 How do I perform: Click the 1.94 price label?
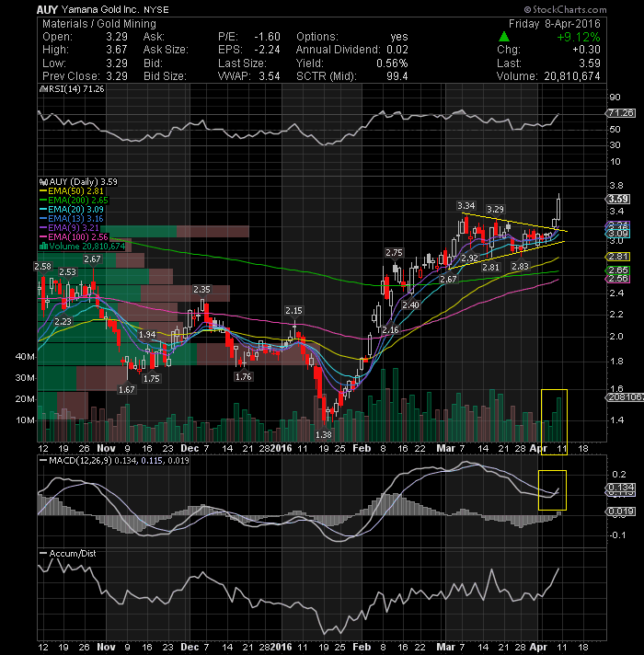pos(147,334)
